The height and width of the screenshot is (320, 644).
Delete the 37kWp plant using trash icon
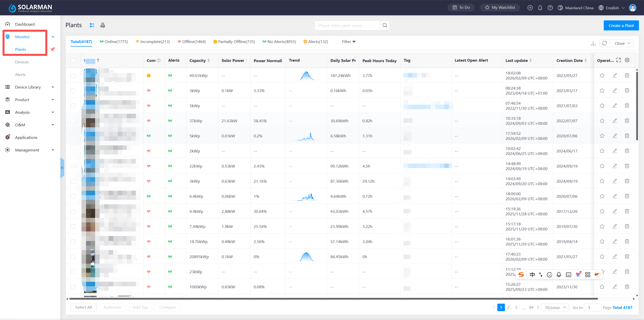coord(627,121)
